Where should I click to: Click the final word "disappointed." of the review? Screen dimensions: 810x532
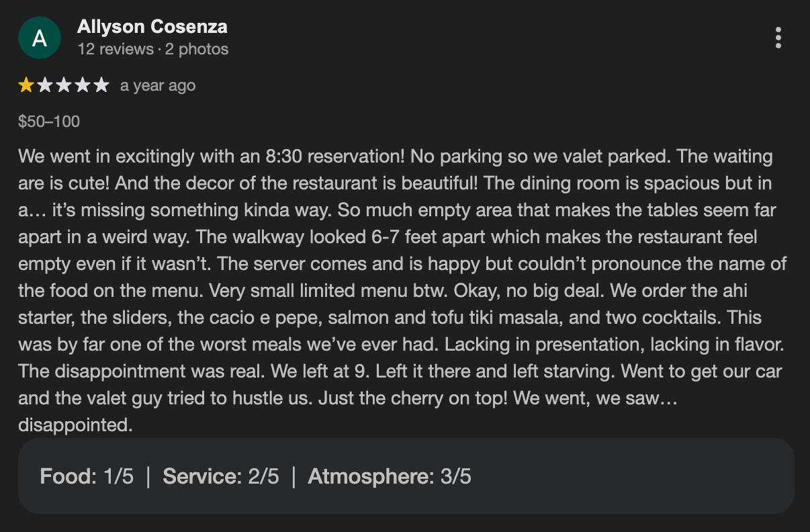point(75,425)
